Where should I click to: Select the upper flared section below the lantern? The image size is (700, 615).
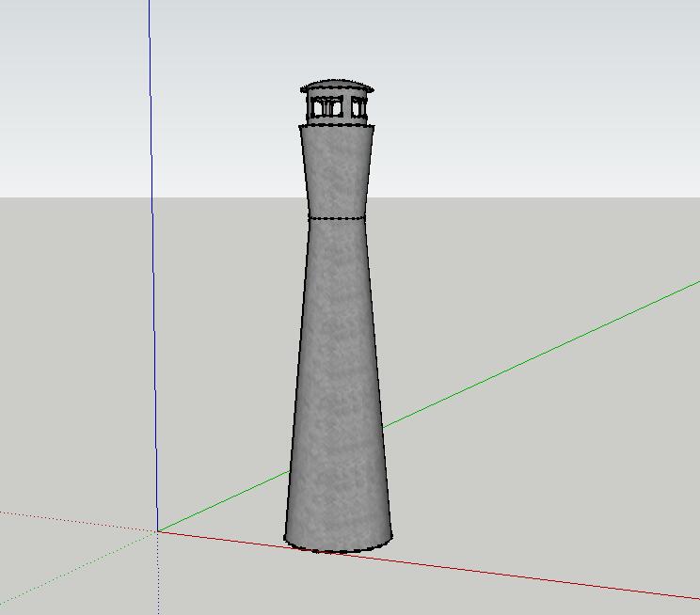[337, 172]
